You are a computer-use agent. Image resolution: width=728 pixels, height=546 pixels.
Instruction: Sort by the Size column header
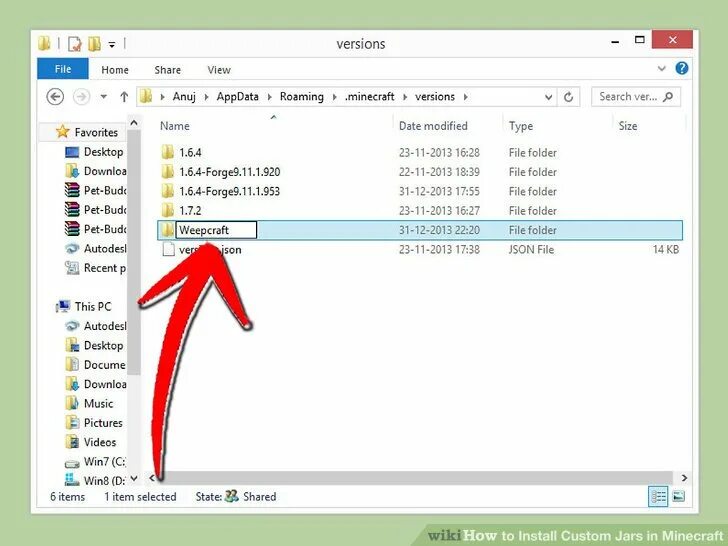click(628, 126)
